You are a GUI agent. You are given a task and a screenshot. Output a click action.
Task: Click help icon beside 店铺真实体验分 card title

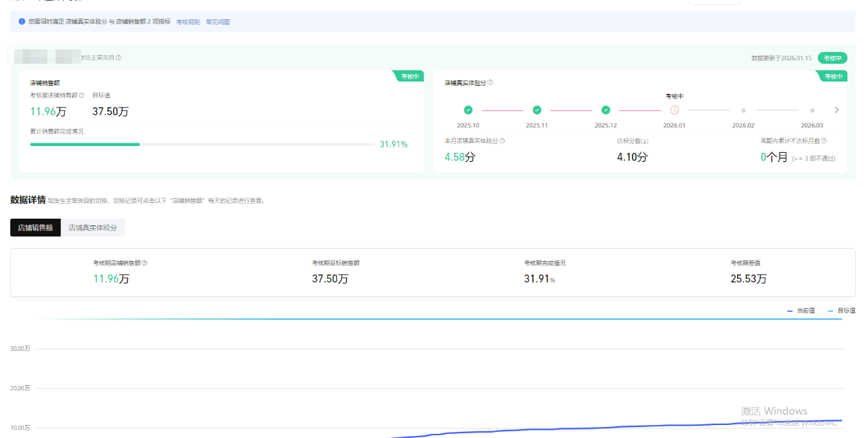490,83
